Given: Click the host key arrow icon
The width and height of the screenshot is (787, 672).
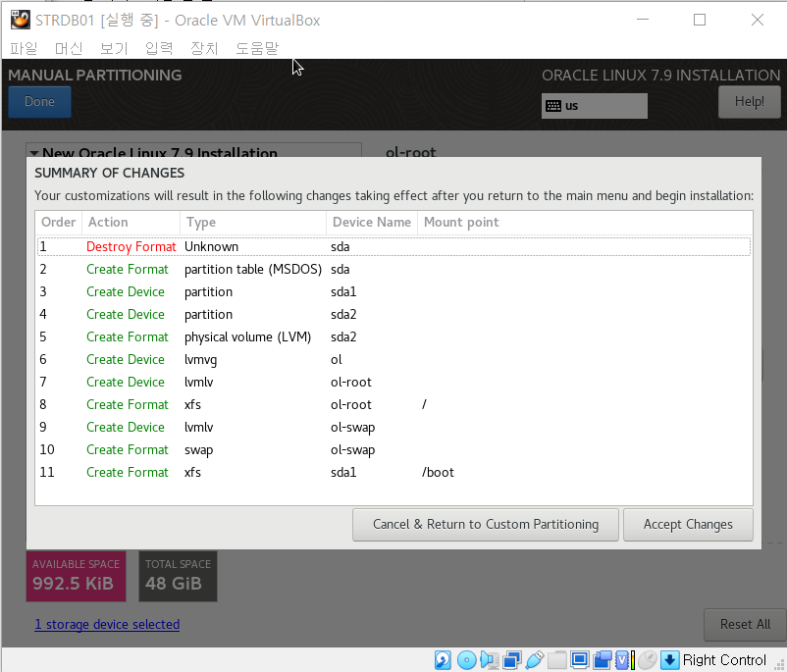Looking at the screenshot, I should 669,660.
